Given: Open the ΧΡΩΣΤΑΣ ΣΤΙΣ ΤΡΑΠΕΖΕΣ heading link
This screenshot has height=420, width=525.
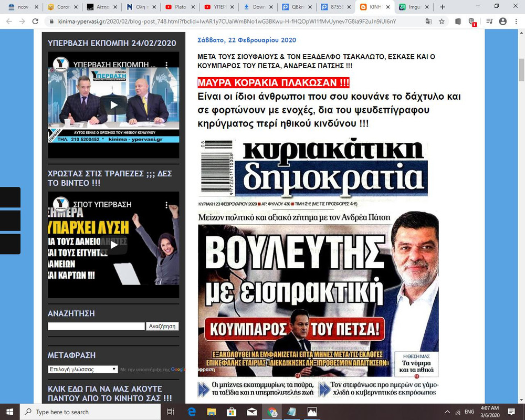Looking at the screenshot, I should click(x=110, y=178).
